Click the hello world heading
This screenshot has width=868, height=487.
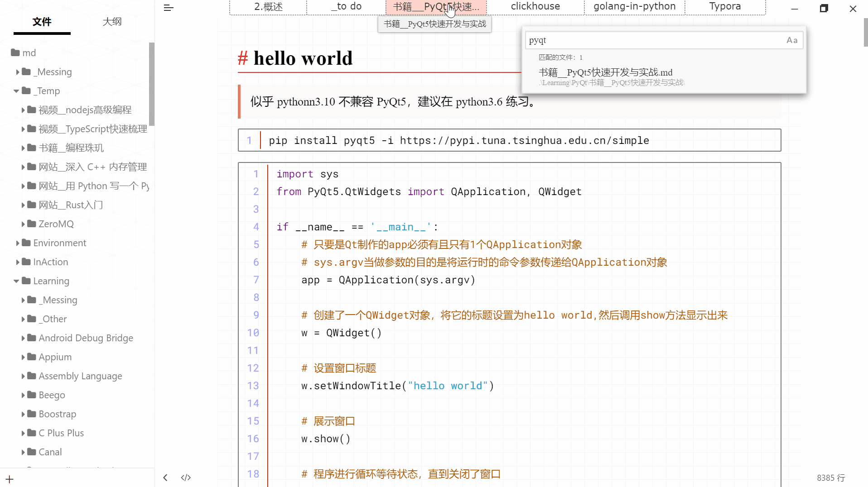click(x=303, y=58)
